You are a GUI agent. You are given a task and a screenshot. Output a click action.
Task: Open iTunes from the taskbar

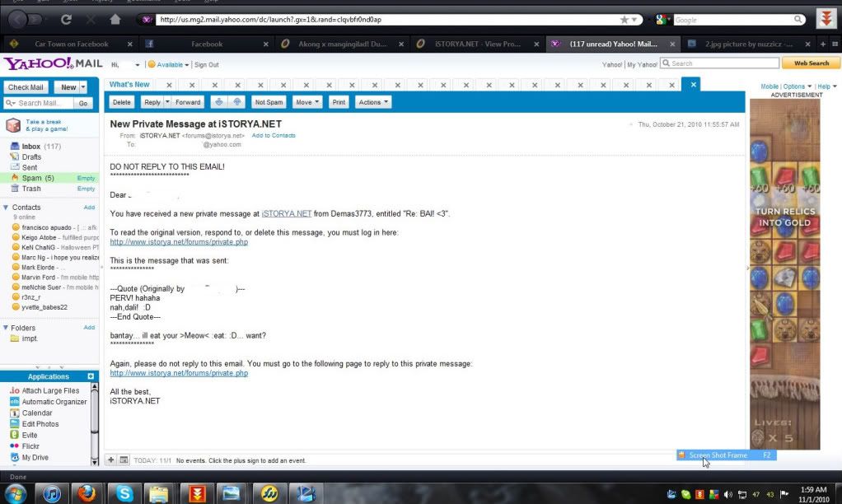pyautogui.click(x=52, y=493)
